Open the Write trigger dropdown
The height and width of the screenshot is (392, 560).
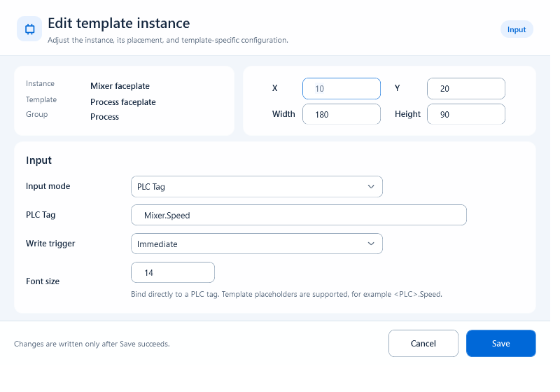click(x=256, y=244)
